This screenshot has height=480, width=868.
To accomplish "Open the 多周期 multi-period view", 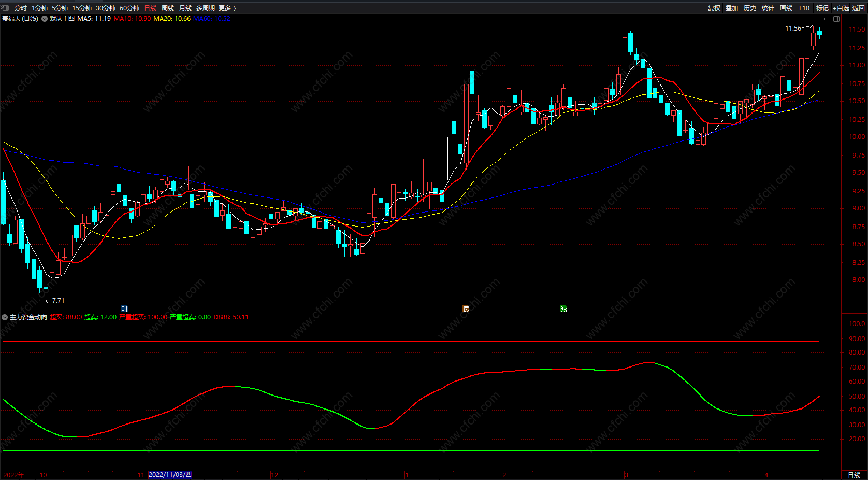I will (205, 8).
